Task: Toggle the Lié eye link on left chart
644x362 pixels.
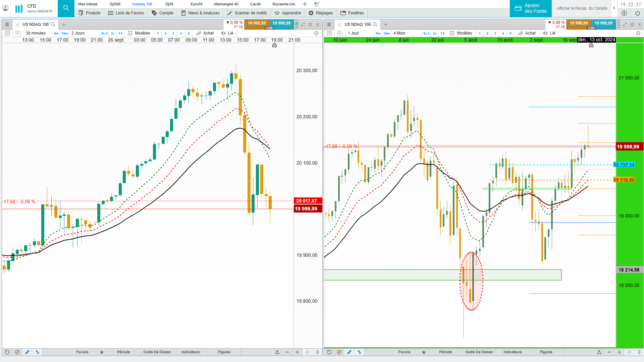Action: click(x=227, y=33)
